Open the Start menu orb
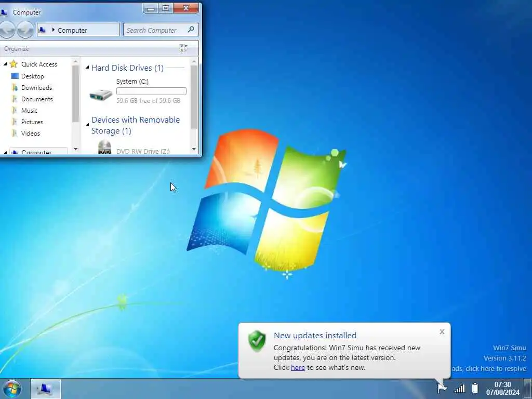This screenshot has width=532, height=399. pos(12,389)
